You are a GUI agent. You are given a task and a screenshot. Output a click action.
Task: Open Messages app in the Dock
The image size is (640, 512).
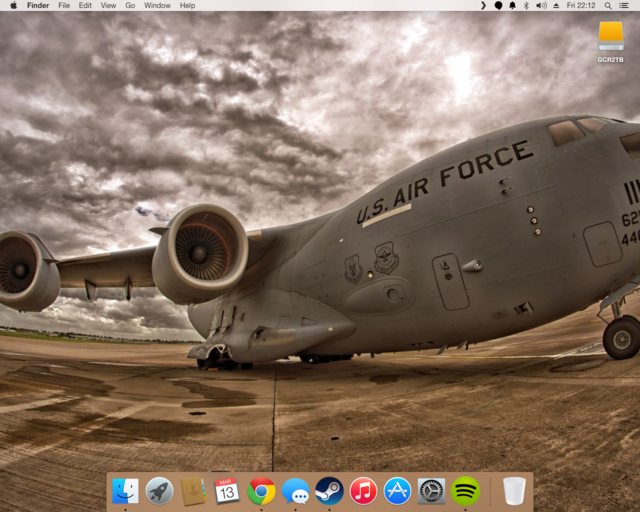(296, 491)
